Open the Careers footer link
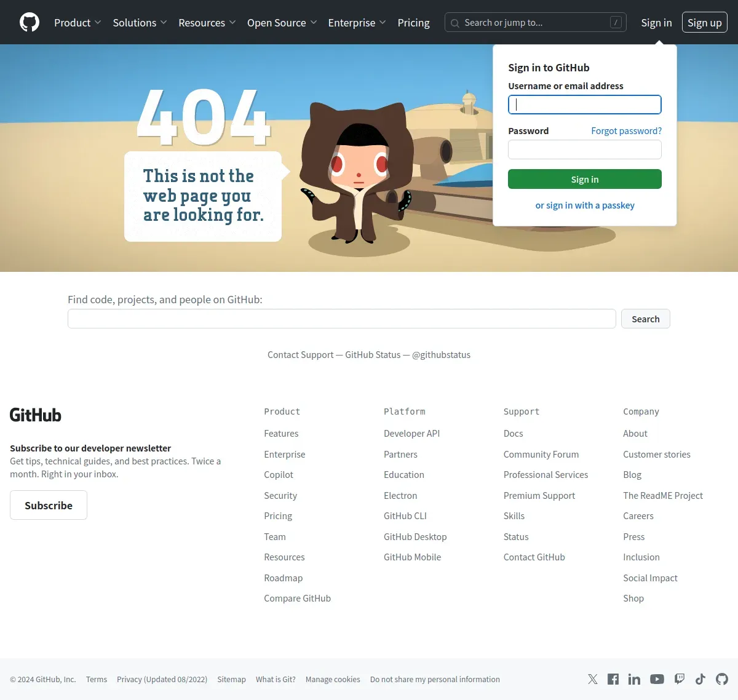Image resolution: width=738 pixels, height=700 pixels. (638, 516)
